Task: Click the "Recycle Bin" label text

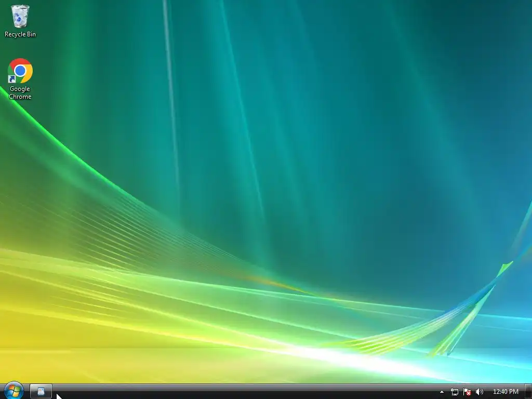Action: click(x=20, y=34)
